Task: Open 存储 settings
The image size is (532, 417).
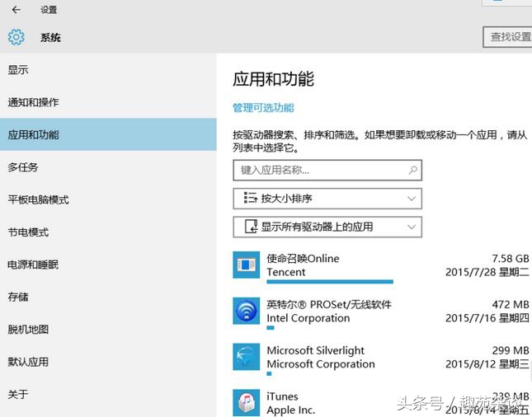Action: pos(108,297)
